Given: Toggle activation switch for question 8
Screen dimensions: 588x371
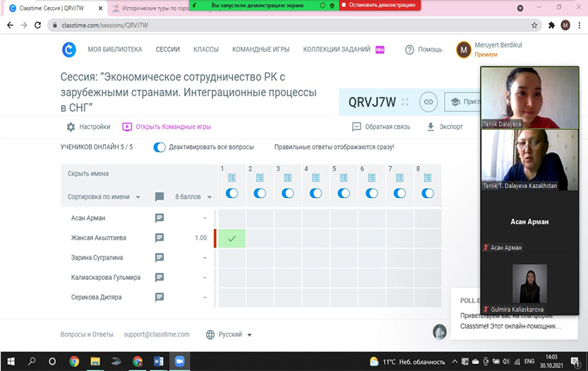Looking at the screenshot, I should [428, 193].
